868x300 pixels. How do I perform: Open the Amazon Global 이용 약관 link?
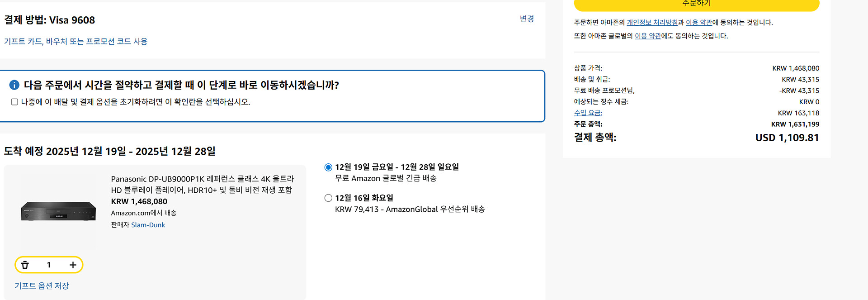(x=648, y=36)
